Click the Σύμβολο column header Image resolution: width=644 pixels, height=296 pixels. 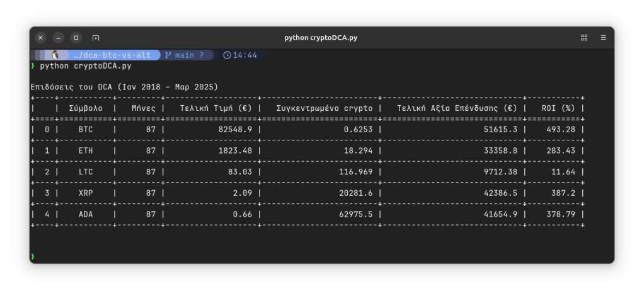tap(85, 108)
